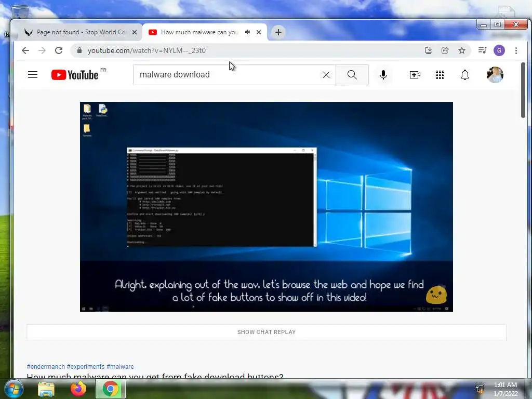Select the 'How much malware can you' tab
The height and width of the screenshot is (399, 532).
(200, 32)
